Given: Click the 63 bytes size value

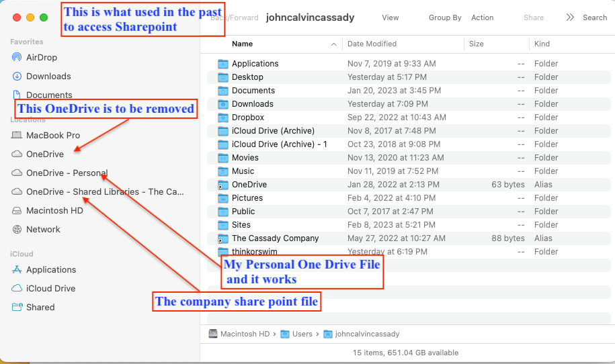Looking at the screenshot, I should pyautogui.click(x=508, y=185).
